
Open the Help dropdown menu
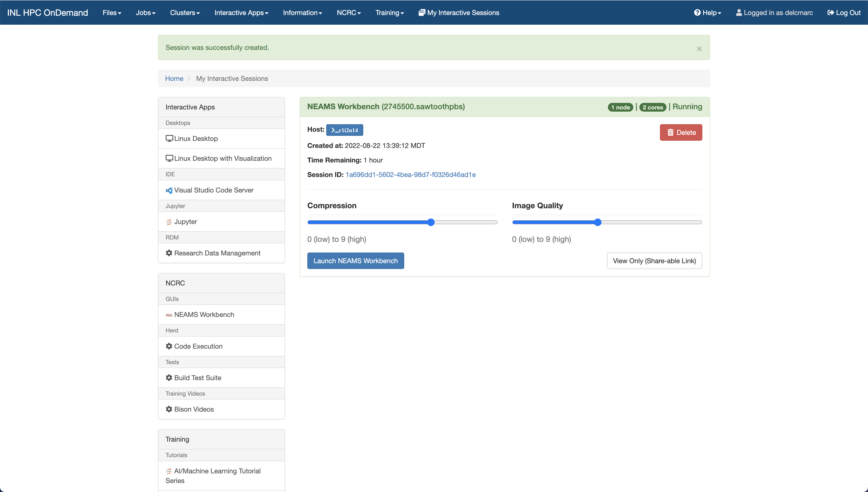click(707, 13)
